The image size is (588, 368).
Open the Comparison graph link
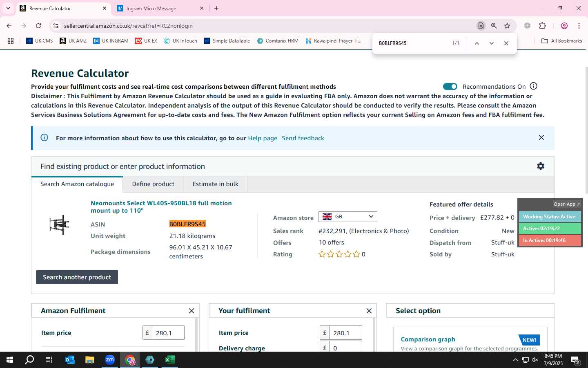(428, 339)
